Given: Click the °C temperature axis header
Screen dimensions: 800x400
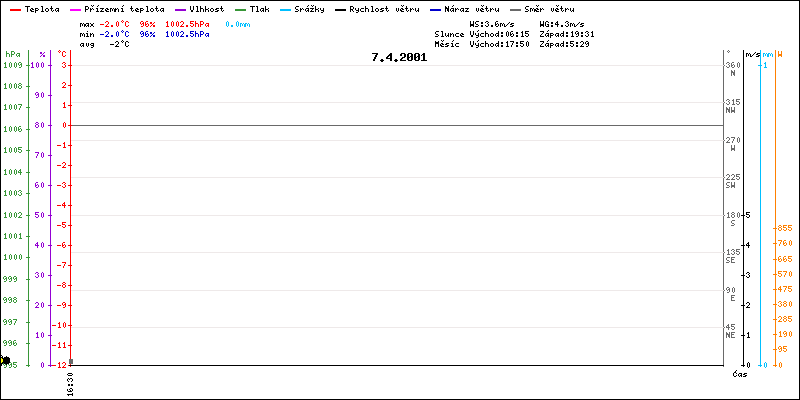Looking at the screenshot, I should (x=62, y=54).
